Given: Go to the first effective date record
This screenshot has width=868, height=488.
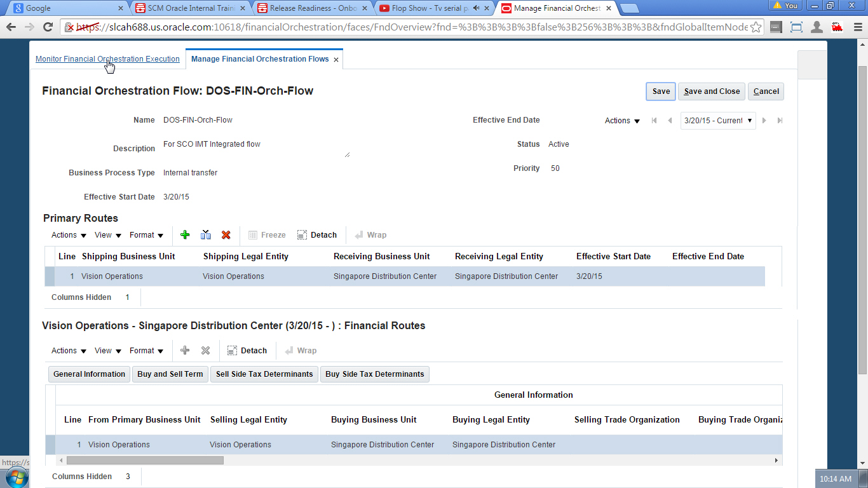Looking at the screenshot, I should 654,121.
